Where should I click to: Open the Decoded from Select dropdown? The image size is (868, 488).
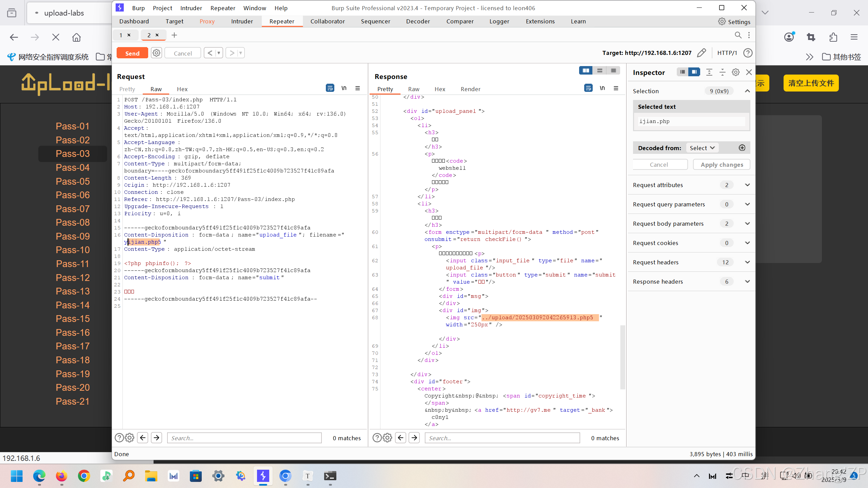(x=702, y=148)
